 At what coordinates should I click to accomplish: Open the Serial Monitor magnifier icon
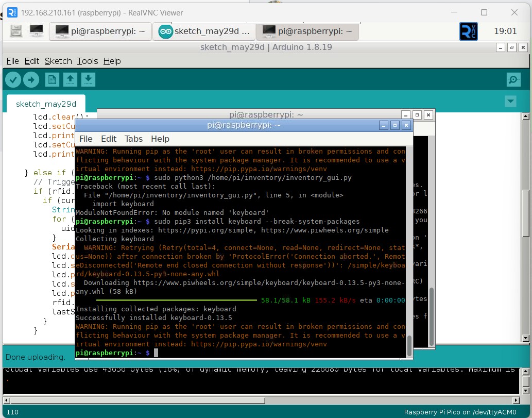(x=513, y=80)
